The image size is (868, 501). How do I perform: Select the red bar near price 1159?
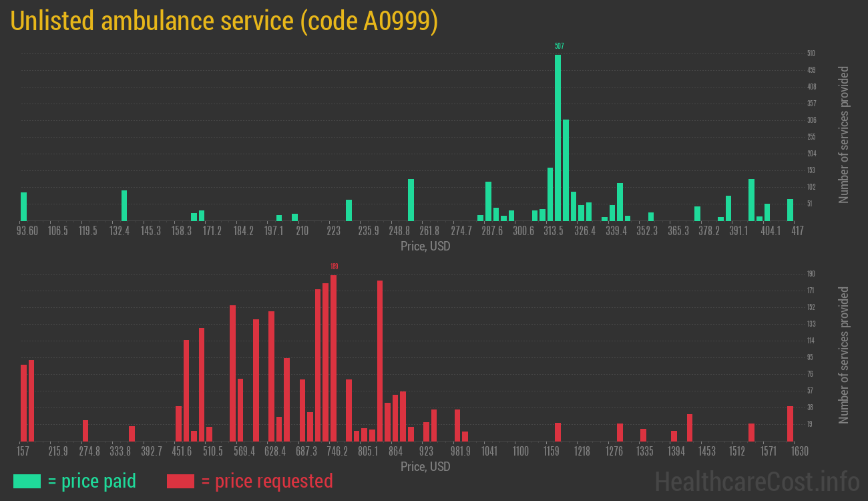pos(558,432)
